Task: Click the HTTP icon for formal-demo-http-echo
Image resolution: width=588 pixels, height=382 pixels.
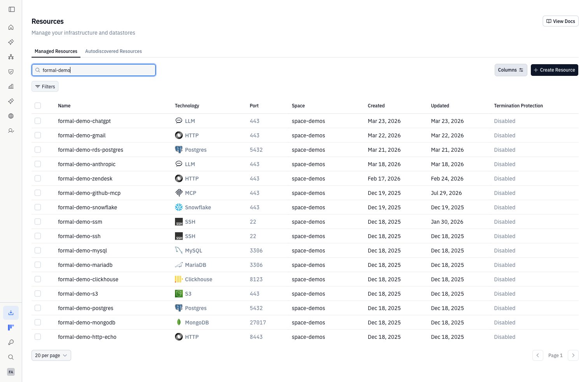Action: tap(179, 337)
